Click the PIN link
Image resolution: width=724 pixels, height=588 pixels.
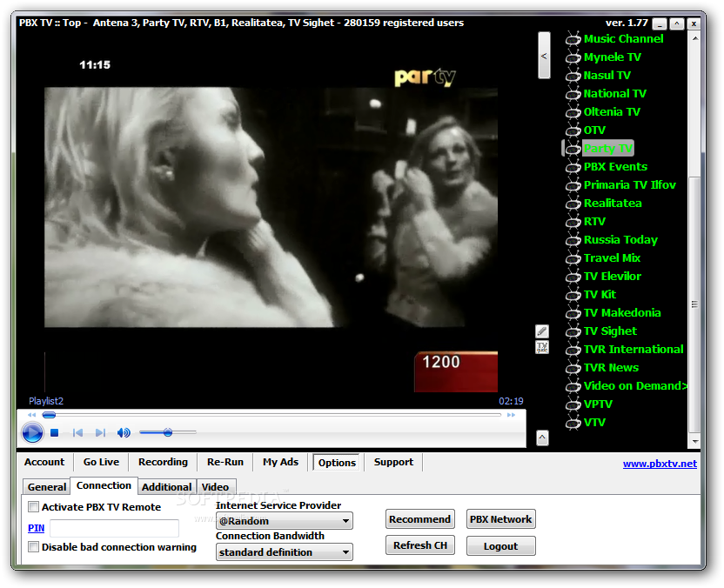coord(36,528)
